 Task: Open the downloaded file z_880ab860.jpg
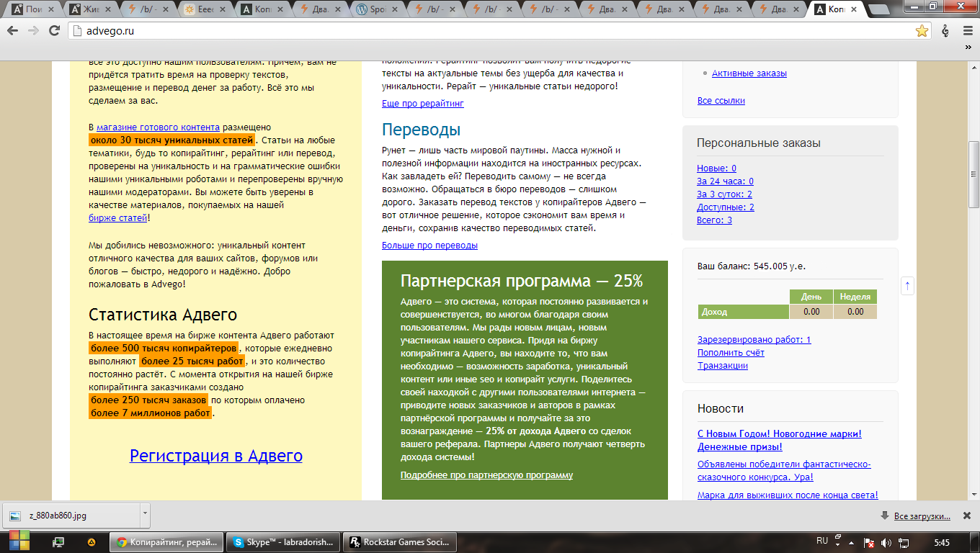pyautogui.click(x=72, y=516)
